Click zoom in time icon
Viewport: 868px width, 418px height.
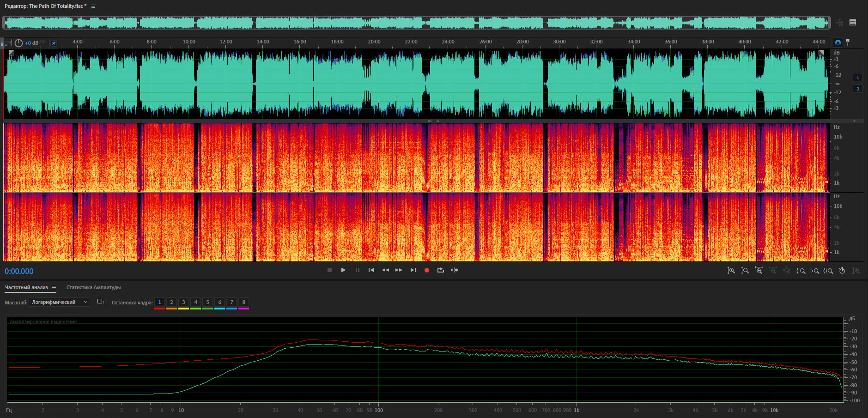pos(759,271)
